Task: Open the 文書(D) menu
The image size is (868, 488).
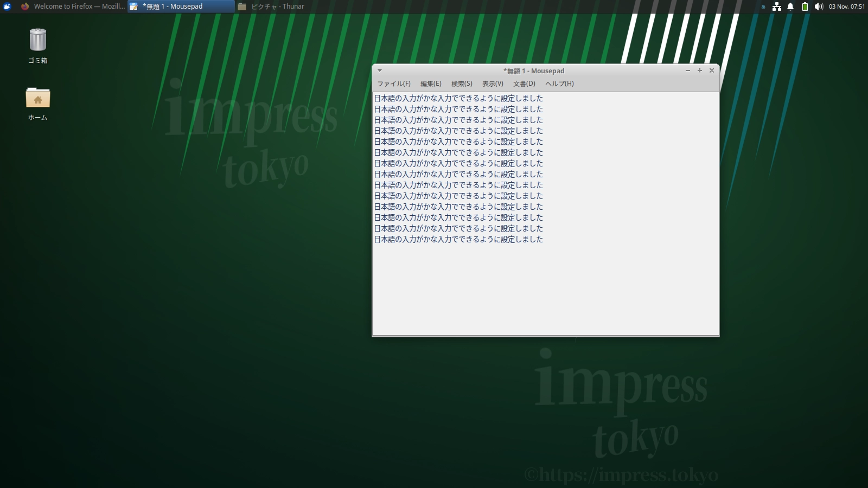Action: point(524,84)
